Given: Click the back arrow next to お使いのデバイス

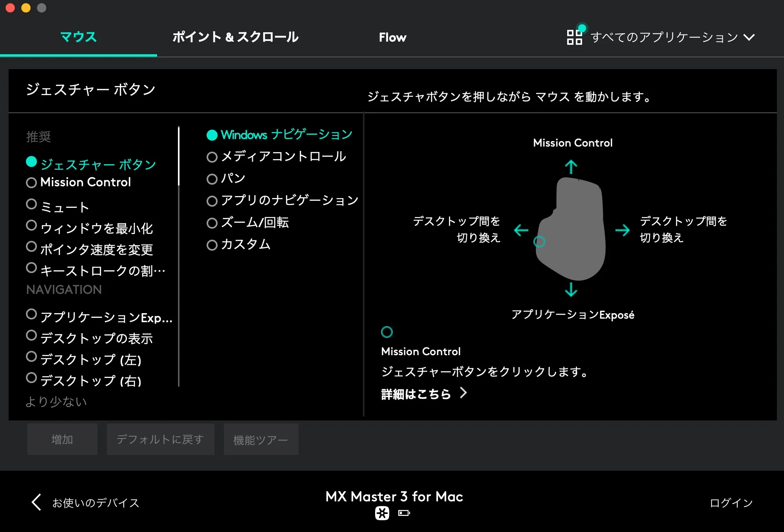Looking at the screenshot, I should click(x=36, y=503).
